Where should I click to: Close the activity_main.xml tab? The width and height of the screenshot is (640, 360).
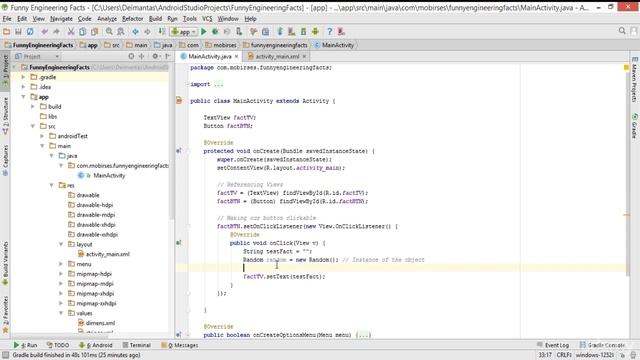click(x=304, y=56)
